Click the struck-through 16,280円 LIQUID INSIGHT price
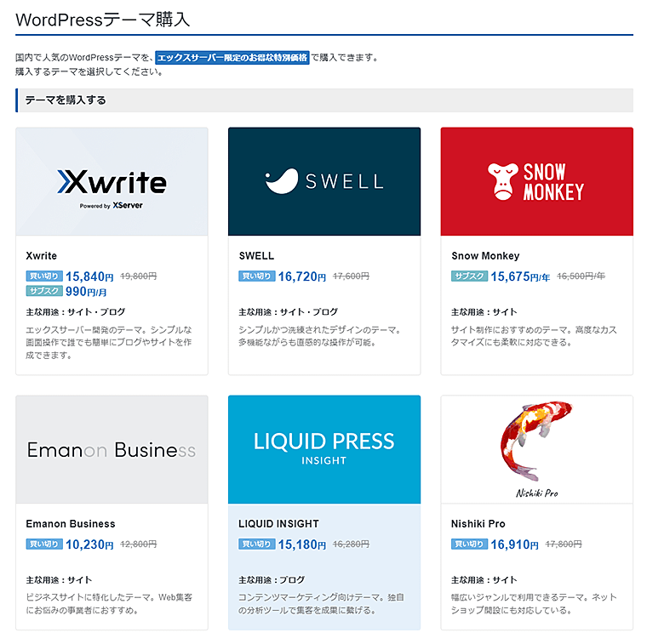The height and width of the screenshot is (644, 647). click(351, 544)
